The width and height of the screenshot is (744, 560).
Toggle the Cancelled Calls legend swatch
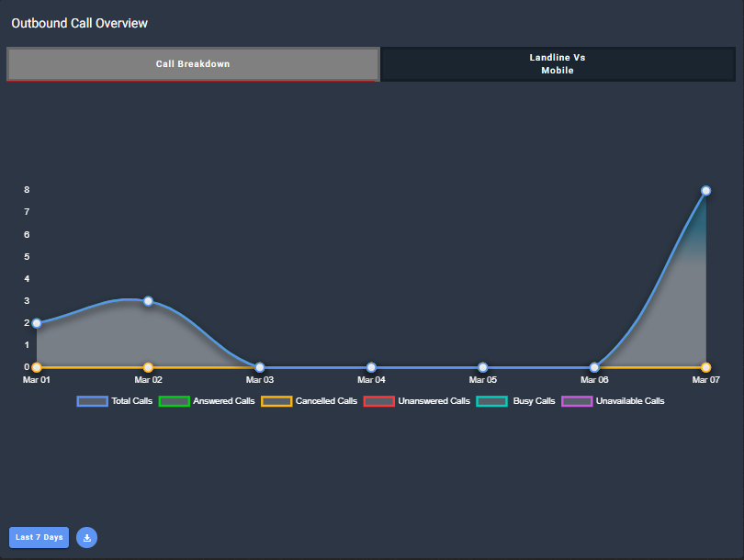(x=276, y=401)
